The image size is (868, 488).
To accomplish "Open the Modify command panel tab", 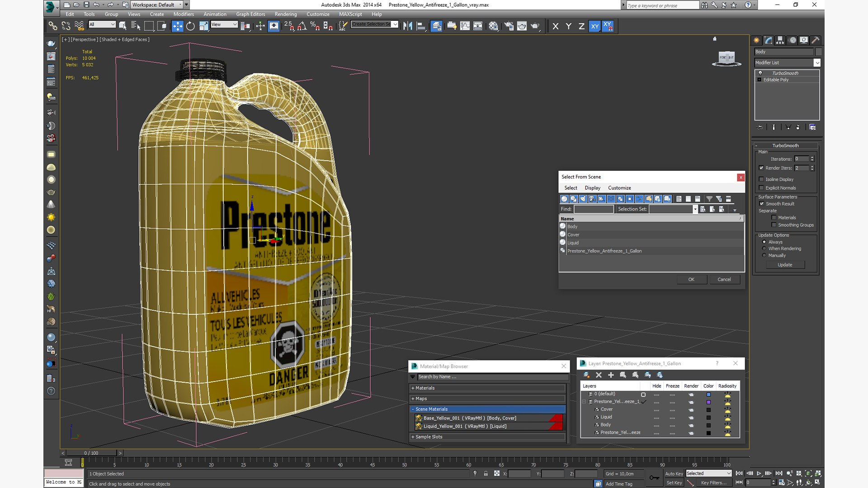I will tap(768, 40).
